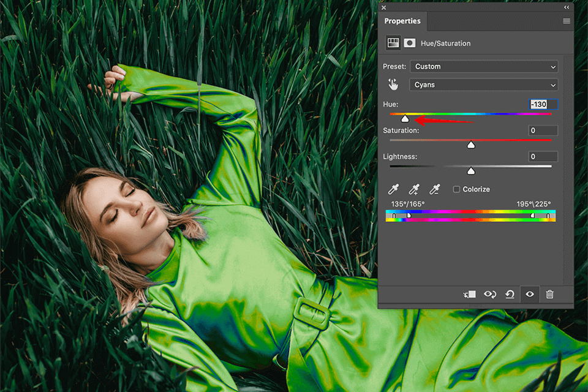Reset adjustment to defaults

[x=510, y=295]
